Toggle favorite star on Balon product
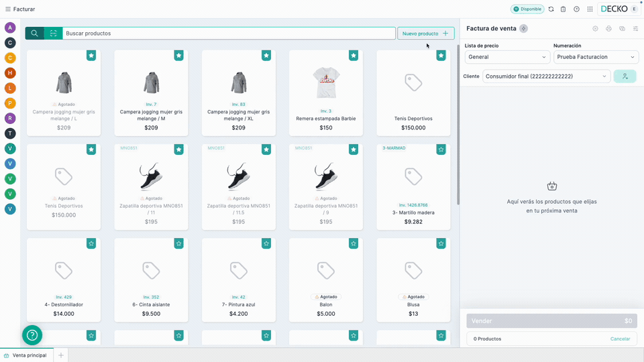The height and width of the screenshot is (362, 644). point(354,243)
